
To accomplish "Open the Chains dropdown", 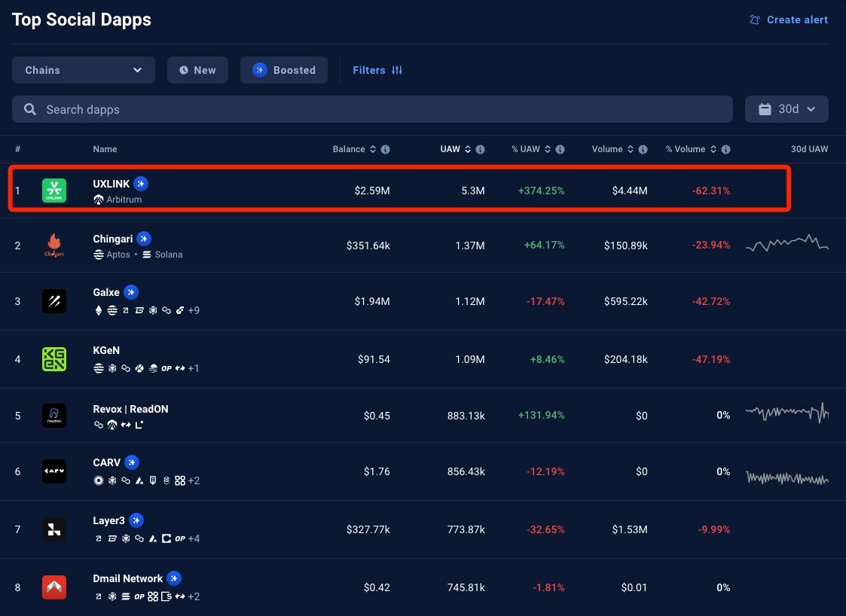I will pyautogui.click(x=84, y=70).
